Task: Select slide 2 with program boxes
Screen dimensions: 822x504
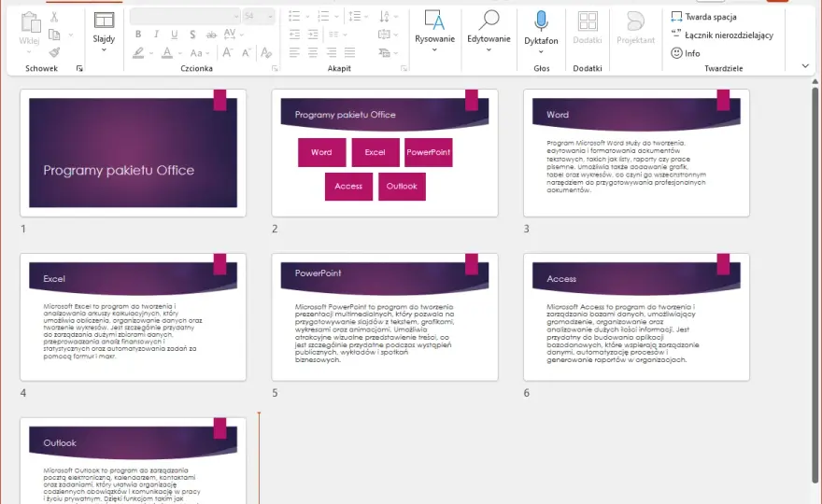Action: (x=385, y=153)
